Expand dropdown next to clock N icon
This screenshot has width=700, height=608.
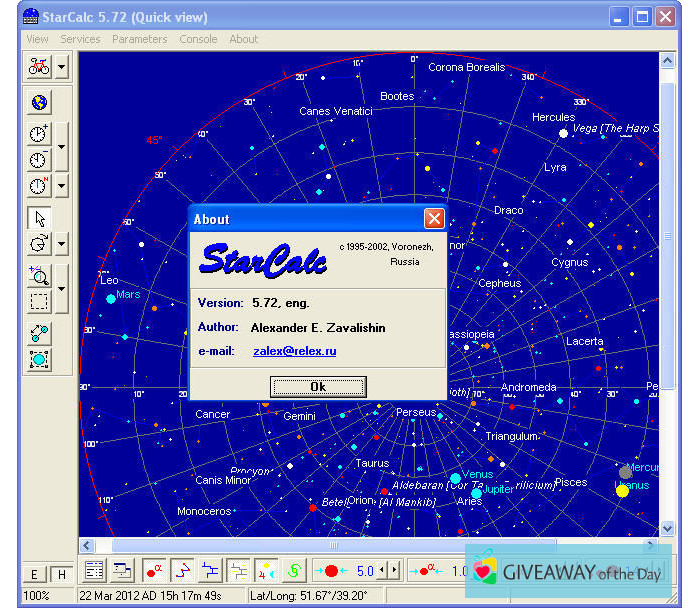click(62, 186)
